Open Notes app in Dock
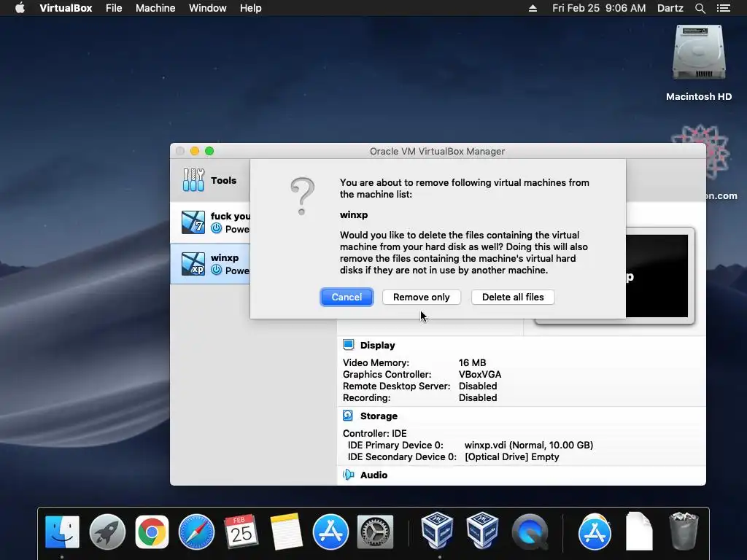 coord(286,532)
